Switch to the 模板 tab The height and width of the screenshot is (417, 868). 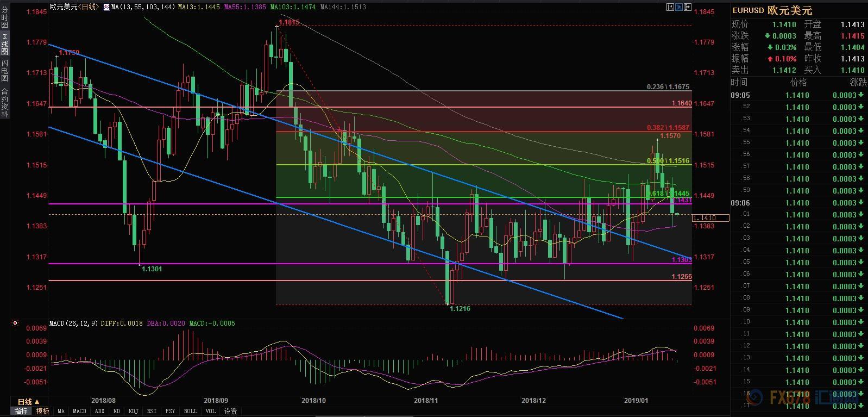[42, 411]
